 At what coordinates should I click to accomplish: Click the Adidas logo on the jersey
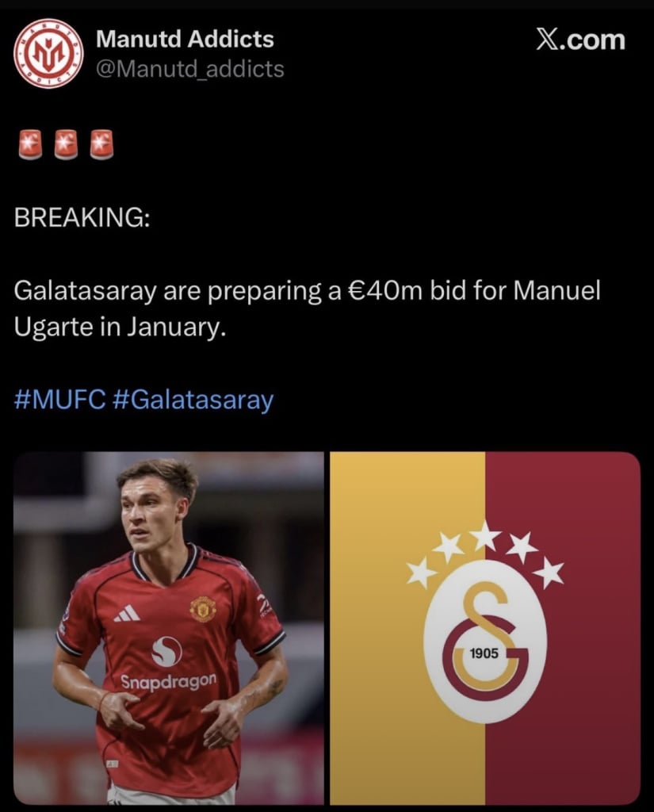[x=127, y=612]
